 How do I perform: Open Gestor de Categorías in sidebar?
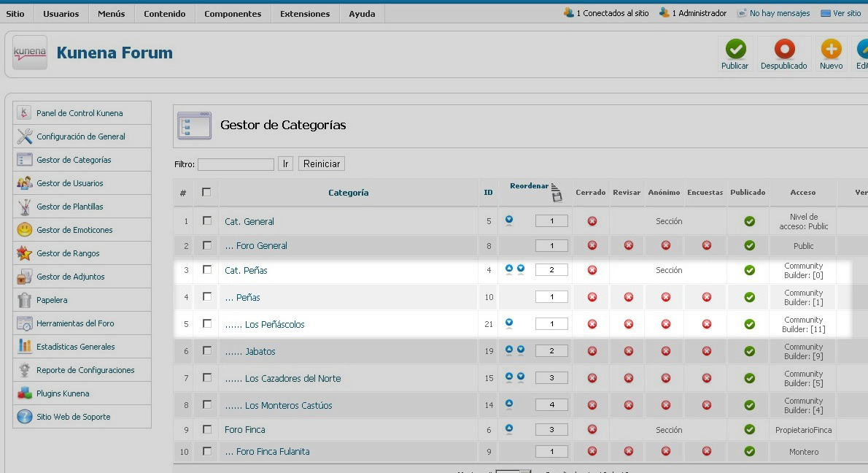point(74,160)
